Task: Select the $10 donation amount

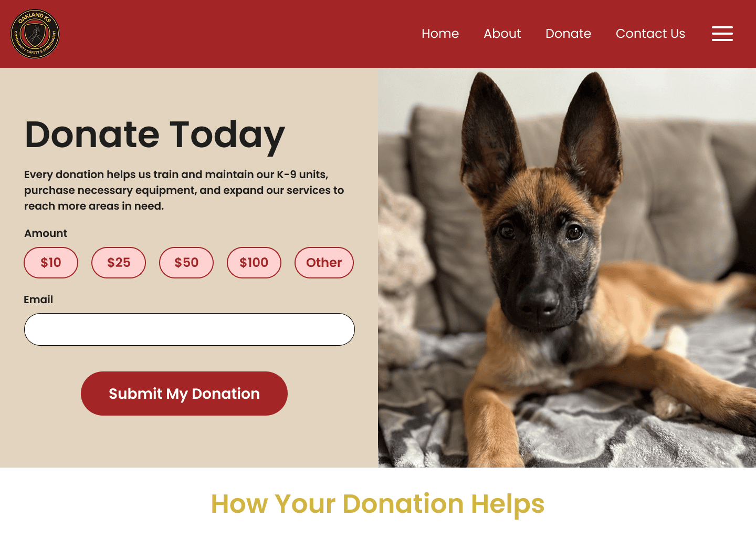Action: click(51, 263)
